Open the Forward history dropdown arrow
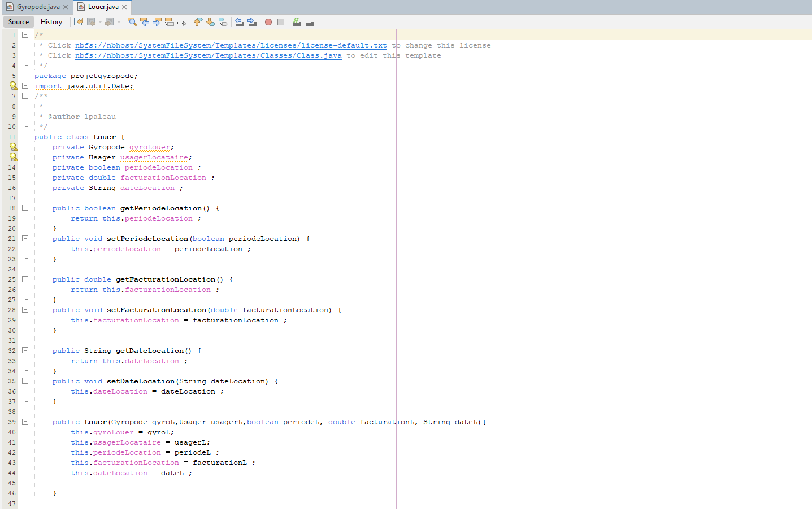Viewport: 812px width, 509px height. [119, 22]
